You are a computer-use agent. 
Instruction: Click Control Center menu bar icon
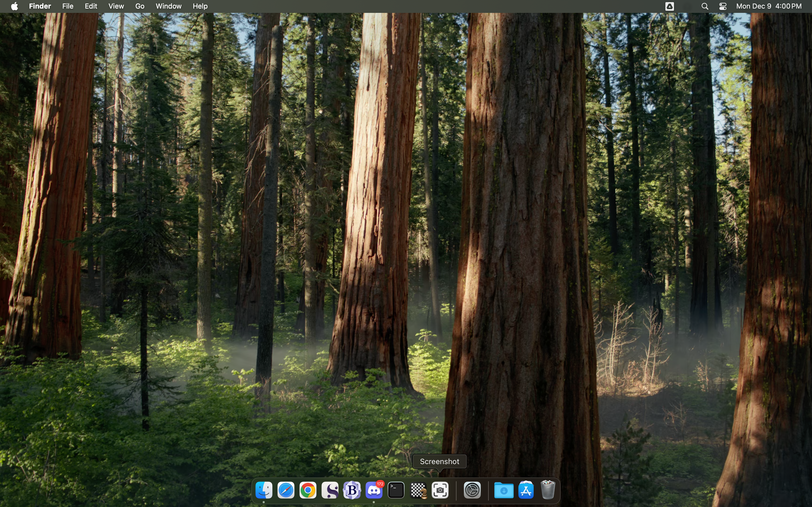[x=723, y=6]
